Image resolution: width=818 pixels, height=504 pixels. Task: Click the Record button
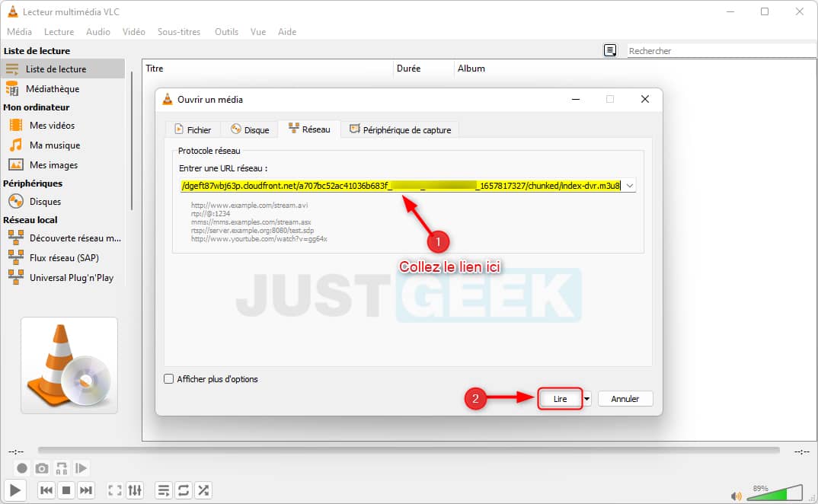(21, 468)
